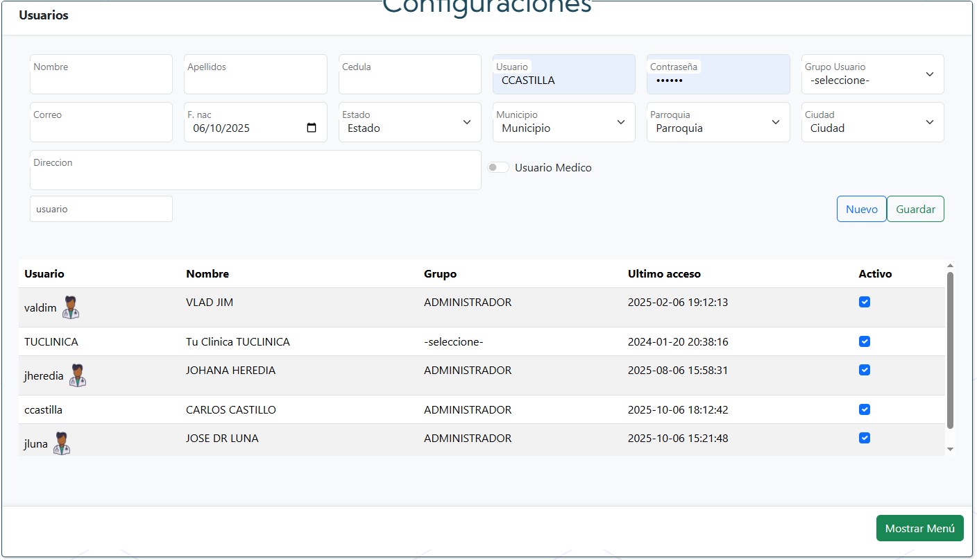Click the doctor avatar icon next to jluna
Viewport: 977px width, 560px height.
click(x=62, y=443)
